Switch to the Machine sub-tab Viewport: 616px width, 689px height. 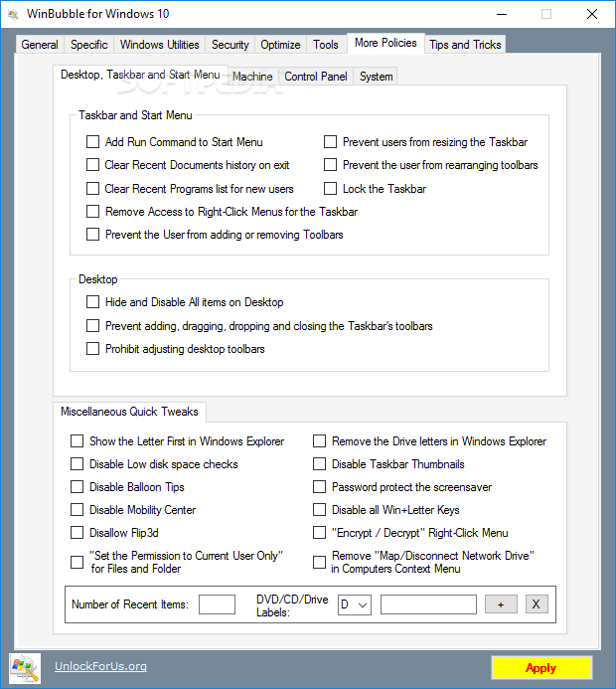(x=252, y=77)
